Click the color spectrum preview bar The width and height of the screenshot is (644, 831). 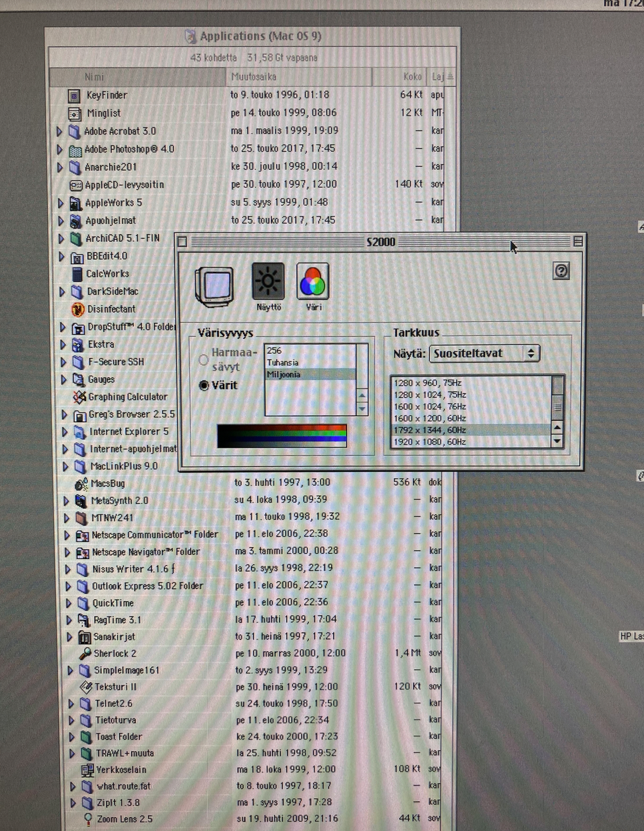point(282,436)
